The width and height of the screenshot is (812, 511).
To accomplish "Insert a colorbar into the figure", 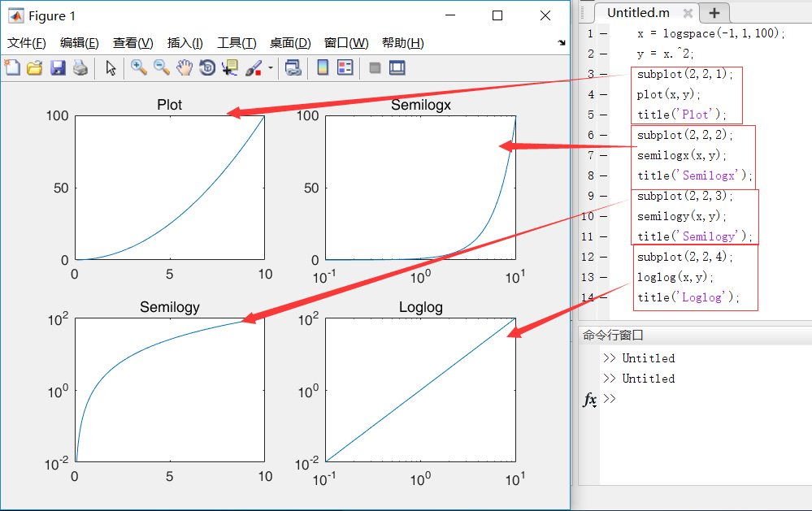I will 321,68.
